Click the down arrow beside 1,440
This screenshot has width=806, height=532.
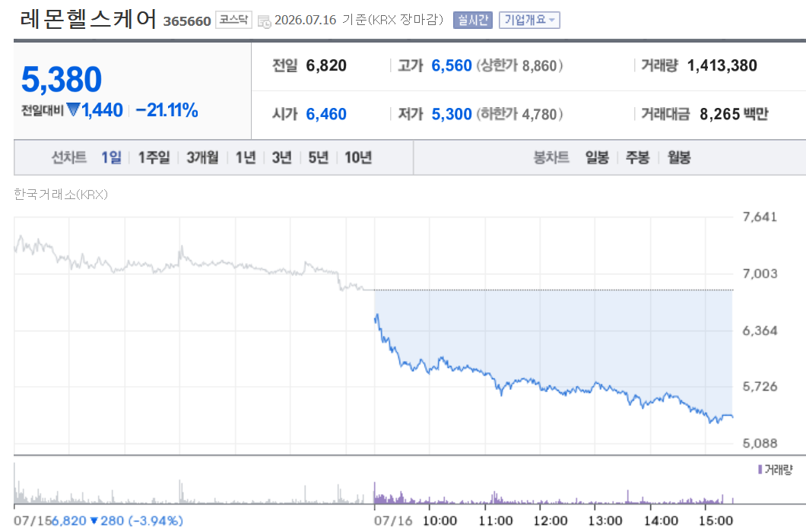pos(74,109)
